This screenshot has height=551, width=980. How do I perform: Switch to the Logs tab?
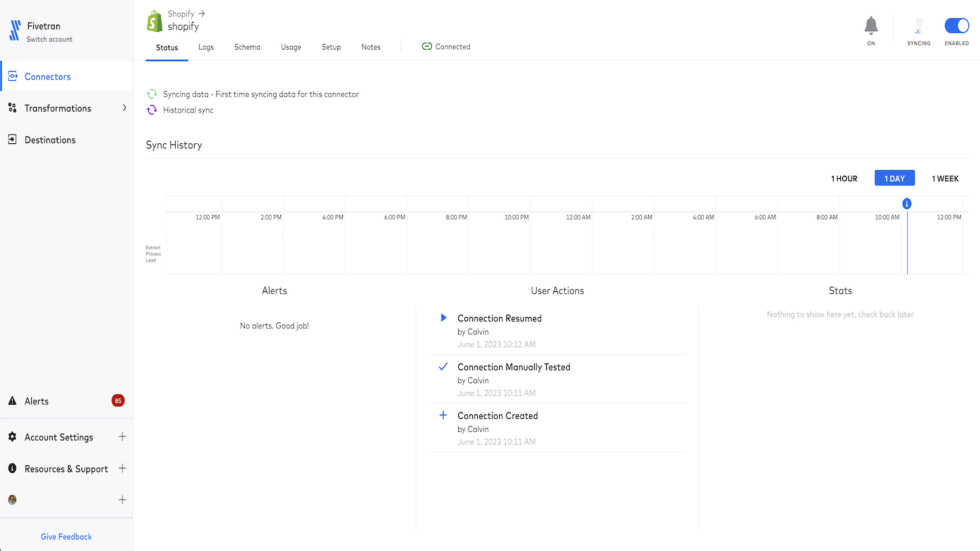point(206,47)
